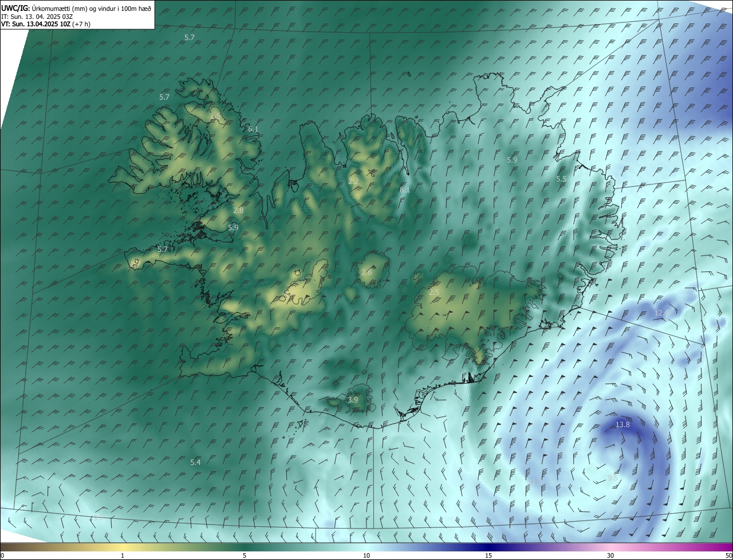Click the 11.3 value label on the map

[x=535, y=482]
